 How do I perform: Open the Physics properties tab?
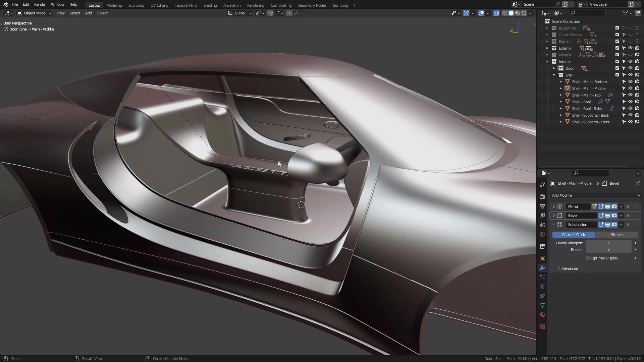(x=542, y=287)
